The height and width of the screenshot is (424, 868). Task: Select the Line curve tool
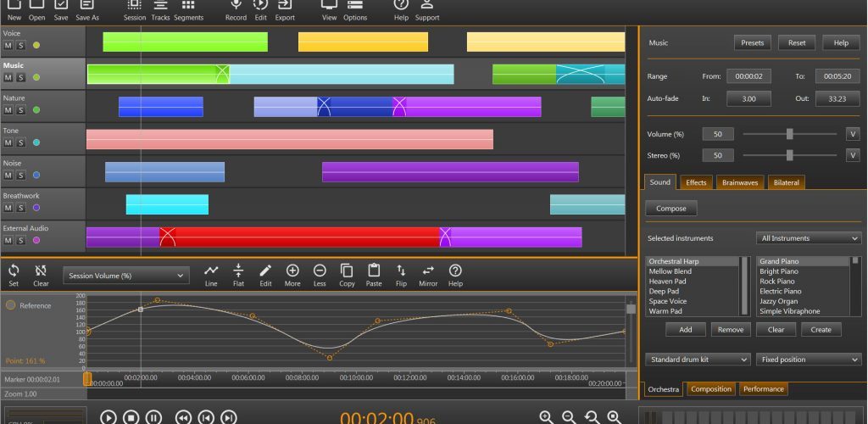pos(211,271)
